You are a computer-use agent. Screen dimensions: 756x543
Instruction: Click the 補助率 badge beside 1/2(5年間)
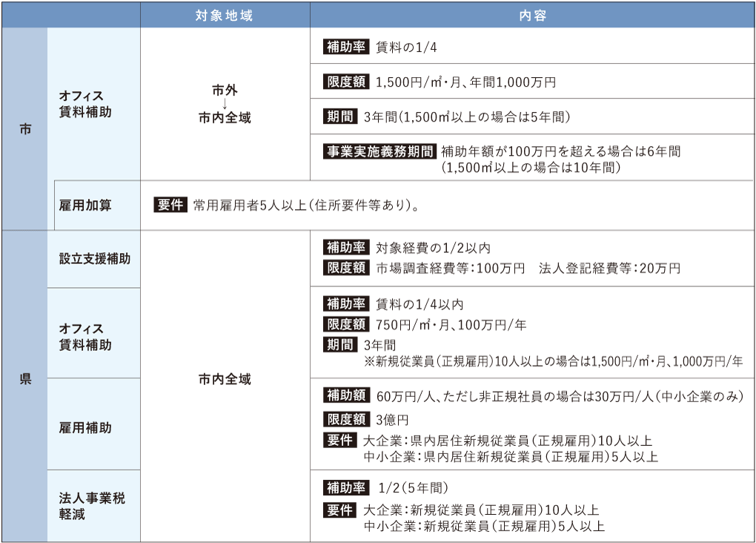pyautogui.click(x=346, y=487)
